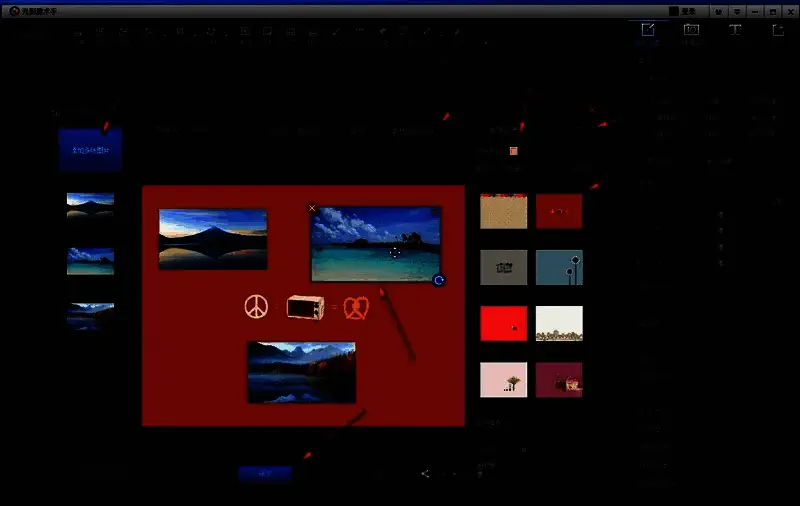This screenshot has height=506, width=800.
Task: Choose the gray background template
Action: tap(503, 267)
